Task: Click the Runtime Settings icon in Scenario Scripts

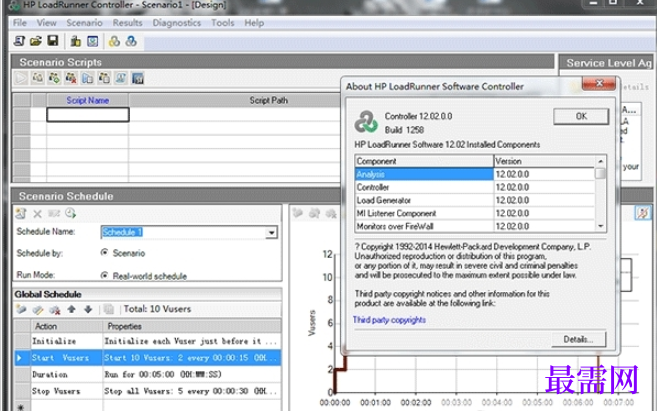Action: [x=88, y=78]
